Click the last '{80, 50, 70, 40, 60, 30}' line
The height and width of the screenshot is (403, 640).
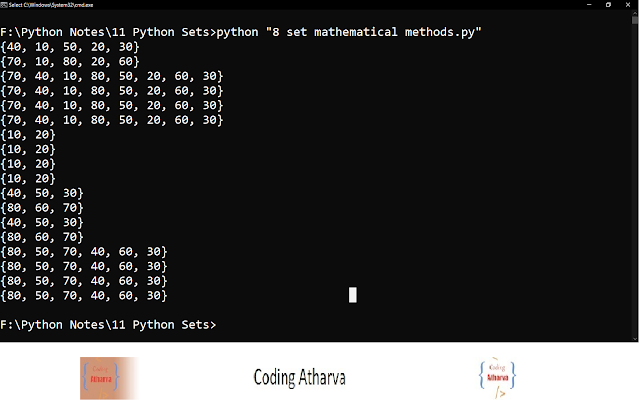point(84,295)
